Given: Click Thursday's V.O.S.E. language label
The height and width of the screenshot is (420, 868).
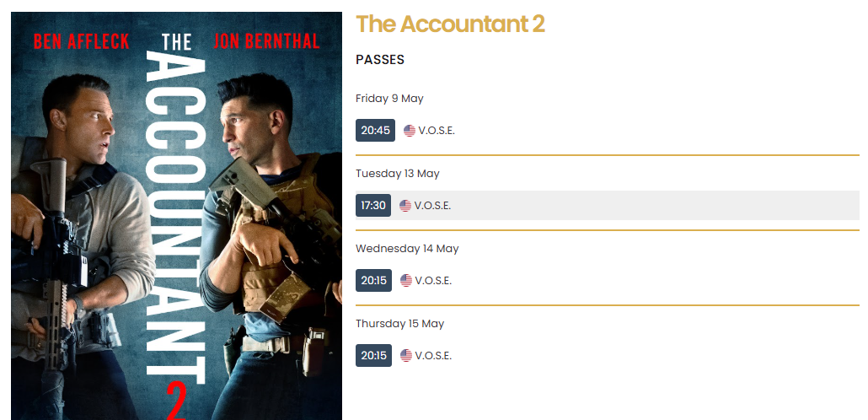Looking at the screenshot, I should pyautogui.click(x=433, y=356).
